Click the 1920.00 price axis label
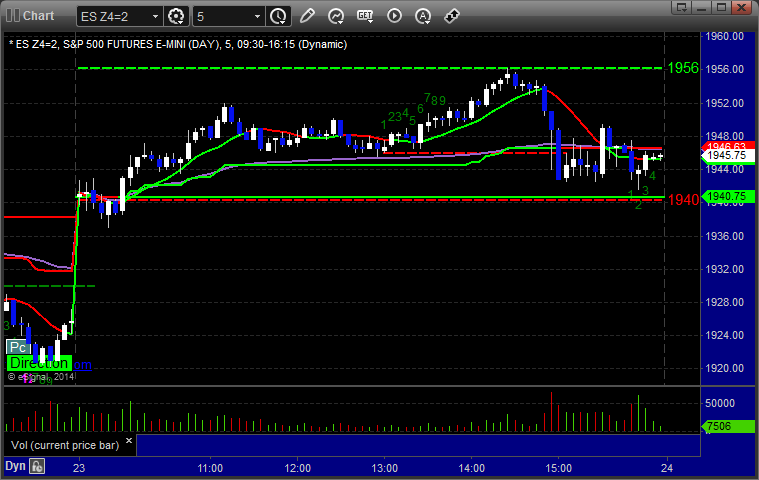This screenshot has height=480, width=759. tap(725, 368)
